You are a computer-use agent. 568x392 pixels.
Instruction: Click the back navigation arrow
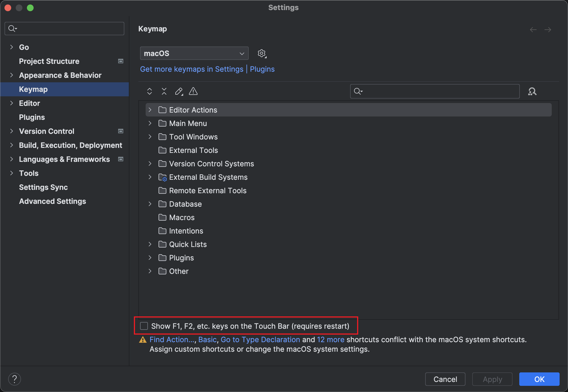point(533,30)
